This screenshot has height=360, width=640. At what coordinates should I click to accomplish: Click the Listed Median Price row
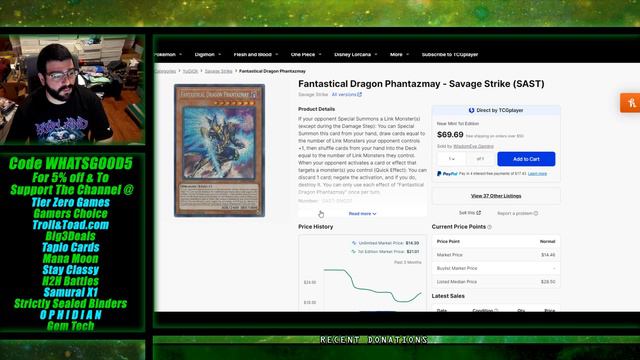pyautogui.click(x=496, y=282)
